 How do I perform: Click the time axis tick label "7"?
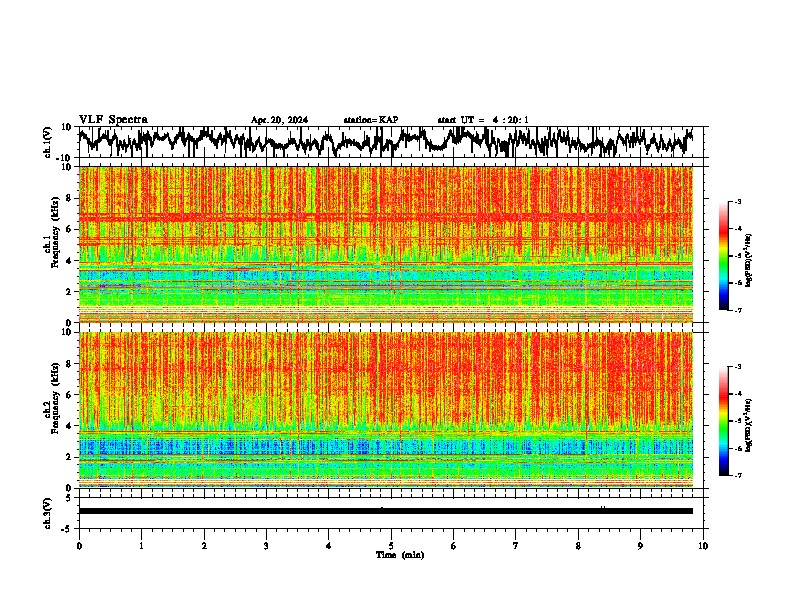click(516, 546)
